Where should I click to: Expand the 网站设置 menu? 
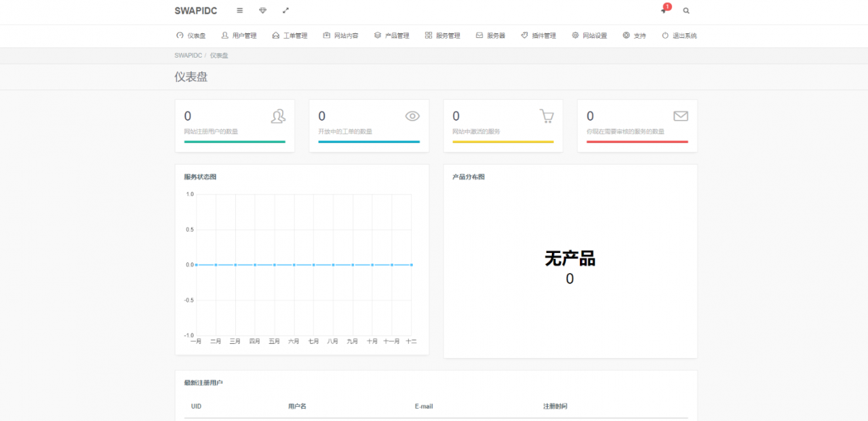coord(589,36)
